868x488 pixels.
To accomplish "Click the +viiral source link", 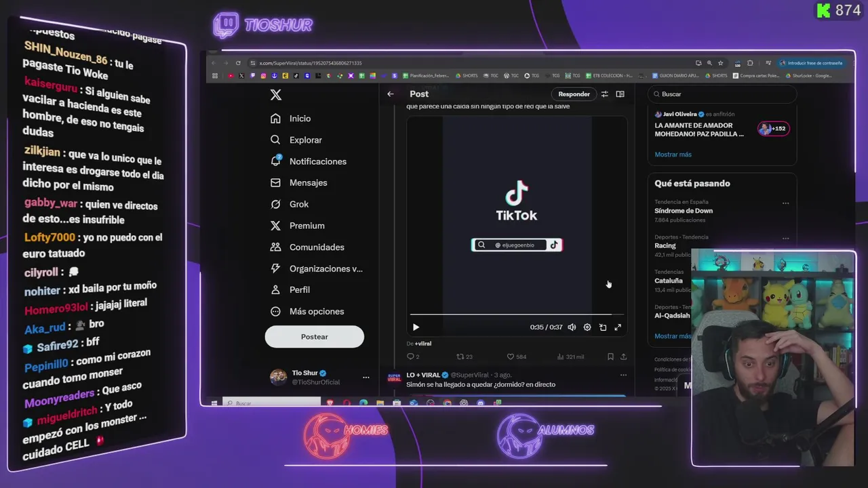I will [x=422, y=344].
